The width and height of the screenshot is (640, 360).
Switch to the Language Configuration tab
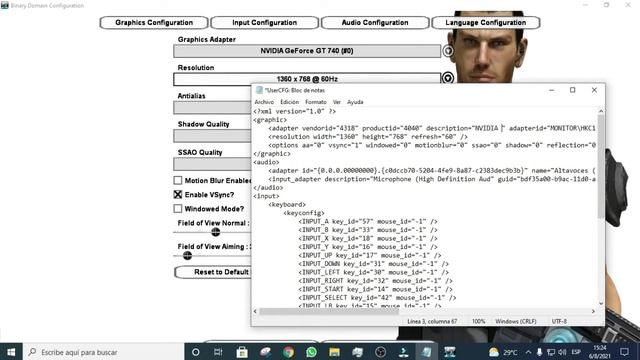pyautogui.click(x=486, y=22)
